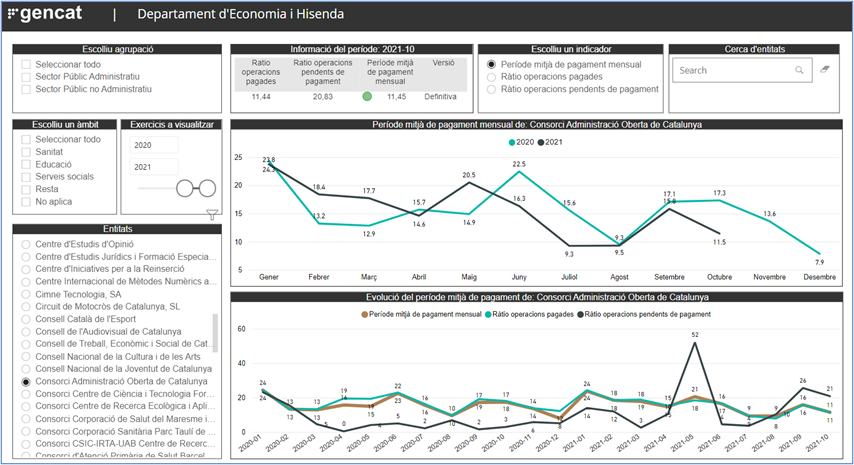Check Sector Públic Administratiu
Viewport: 854px width, 465px height.
26,77
